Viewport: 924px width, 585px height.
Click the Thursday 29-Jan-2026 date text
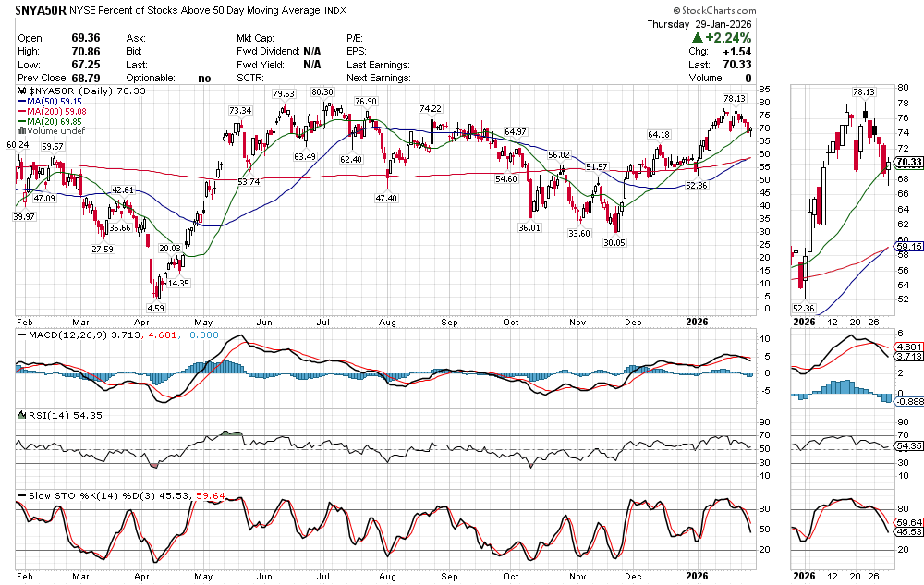(x=709, y=24)
